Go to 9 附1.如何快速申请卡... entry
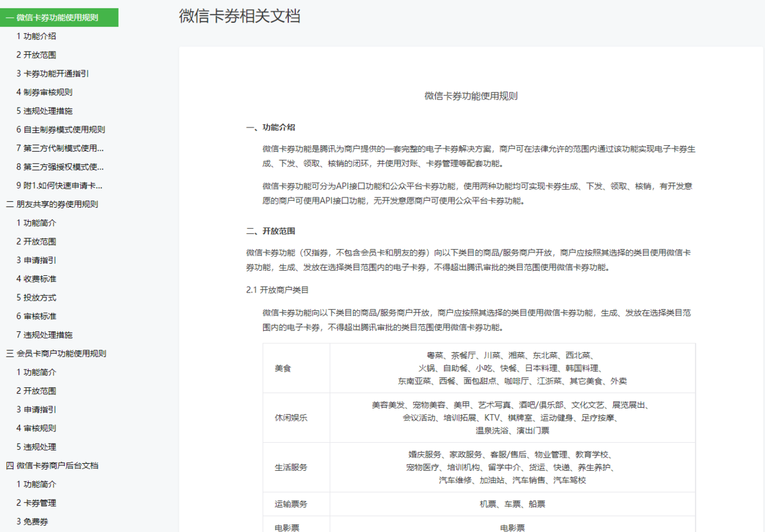The image size is (765, 532). (x=59, y=185)
